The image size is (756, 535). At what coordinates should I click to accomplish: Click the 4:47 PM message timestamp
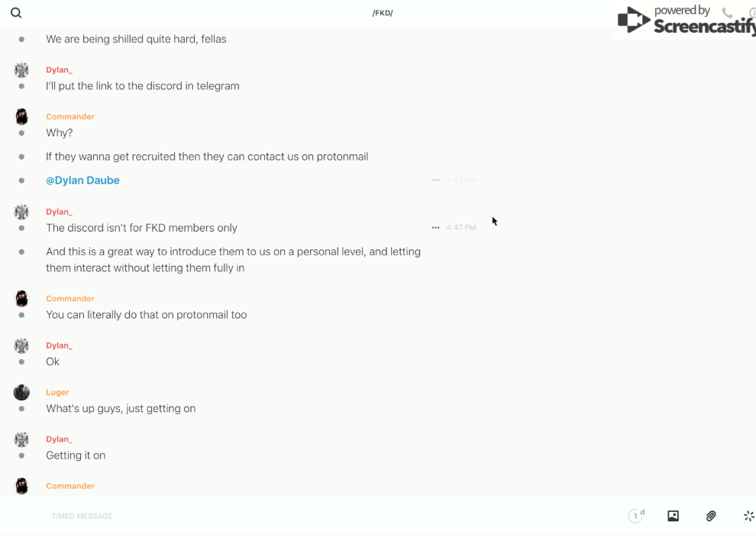pos(460,228)
